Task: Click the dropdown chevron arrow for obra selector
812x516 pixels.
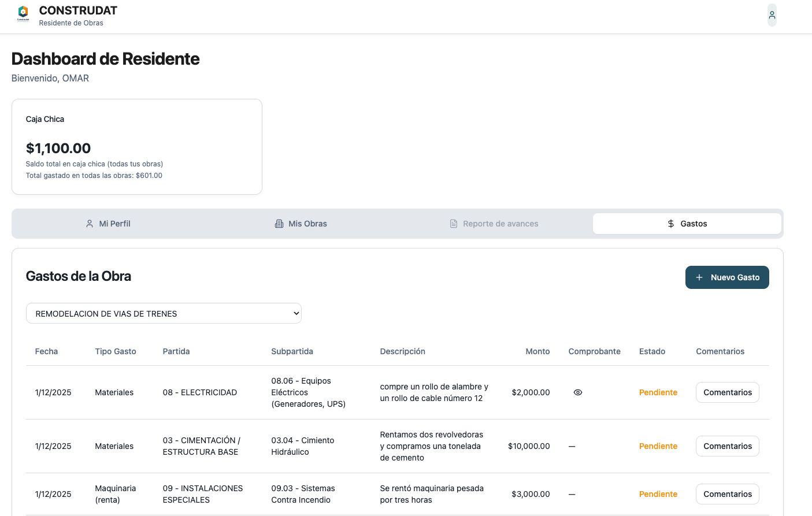Action: [296, 313]
